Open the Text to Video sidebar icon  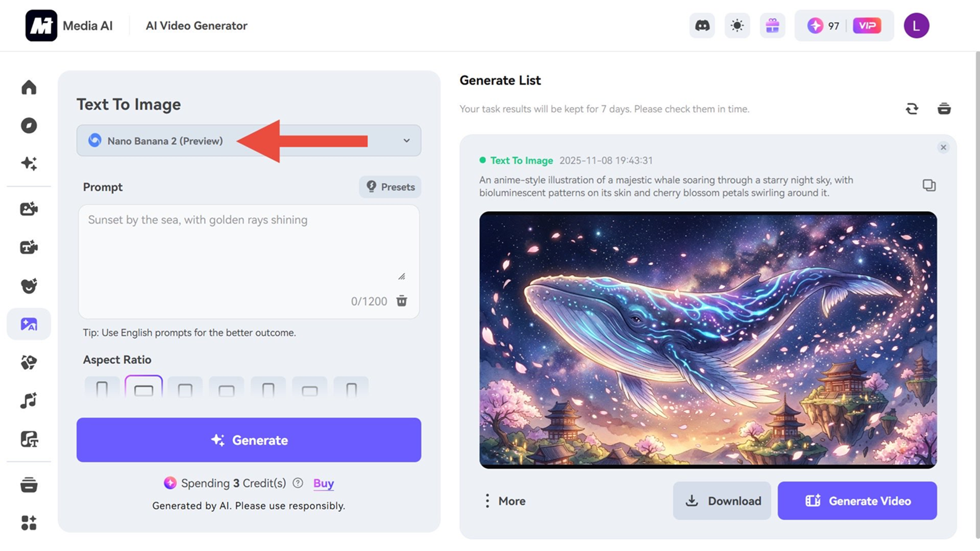(x=29, y=247)
